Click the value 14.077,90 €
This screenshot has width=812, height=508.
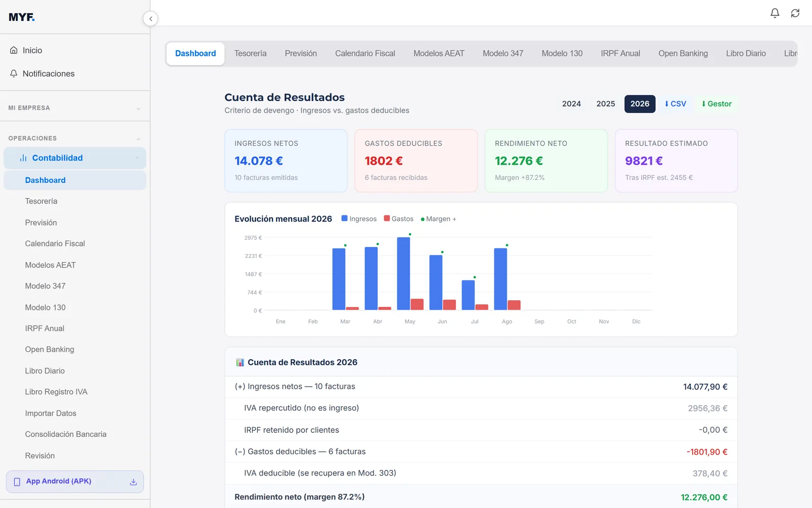tap(705, 387)
